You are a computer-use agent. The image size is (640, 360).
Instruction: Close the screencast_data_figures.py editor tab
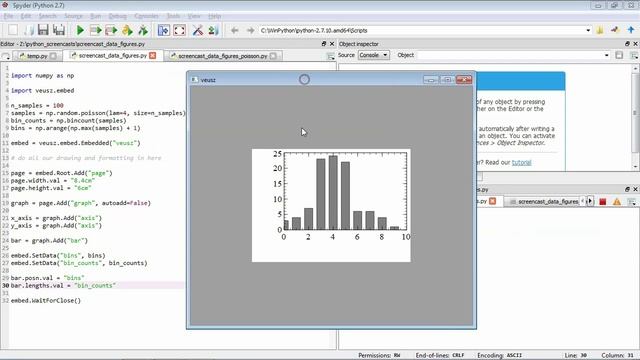153,56
